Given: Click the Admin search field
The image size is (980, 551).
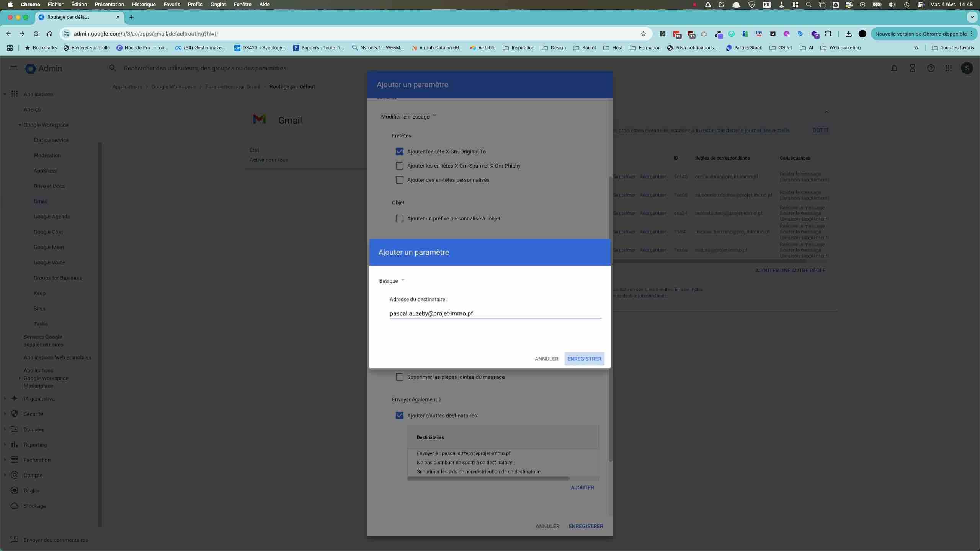Looking at the screenshot, I should (x=205, y=68).
